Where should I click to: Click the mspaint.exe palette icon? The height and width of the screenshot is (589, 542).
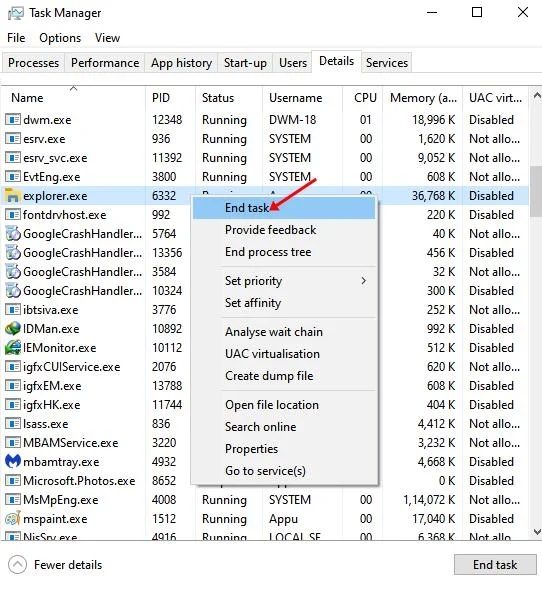point(13,519)
